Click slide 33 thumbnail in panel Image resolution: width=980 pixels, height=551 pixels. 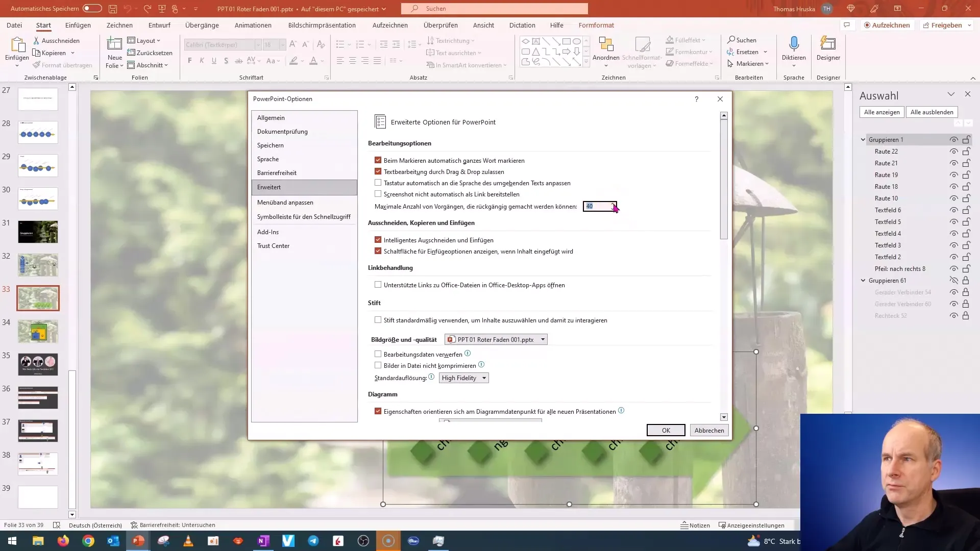37,298
